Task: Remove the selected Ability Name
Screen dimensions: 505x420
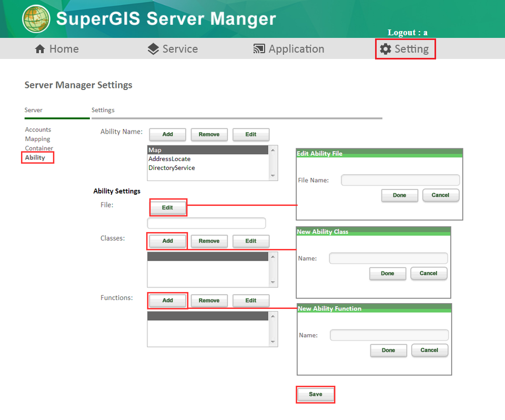Action: 209,134
